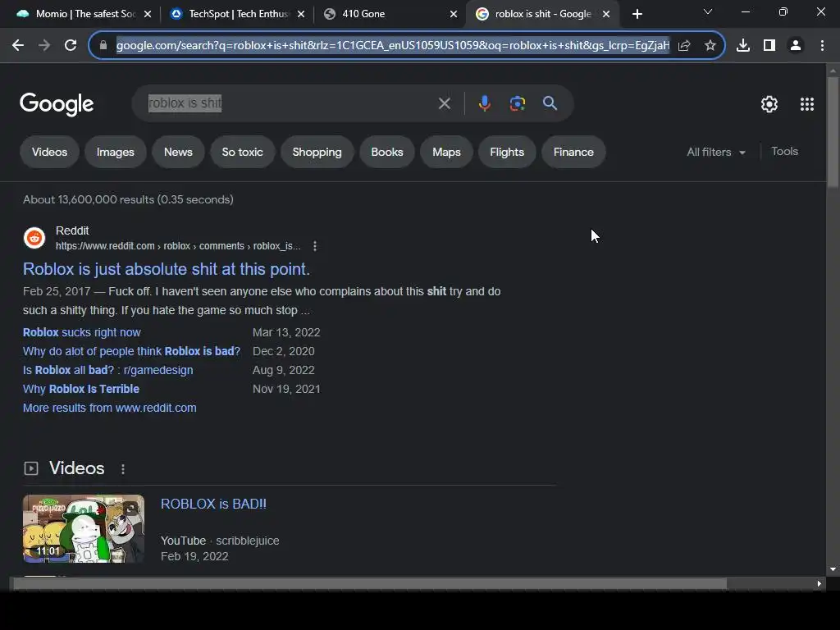Viewport: 840px width, 630px height.
Task: Close the Momio tab
Action: (x=148, y=14)
